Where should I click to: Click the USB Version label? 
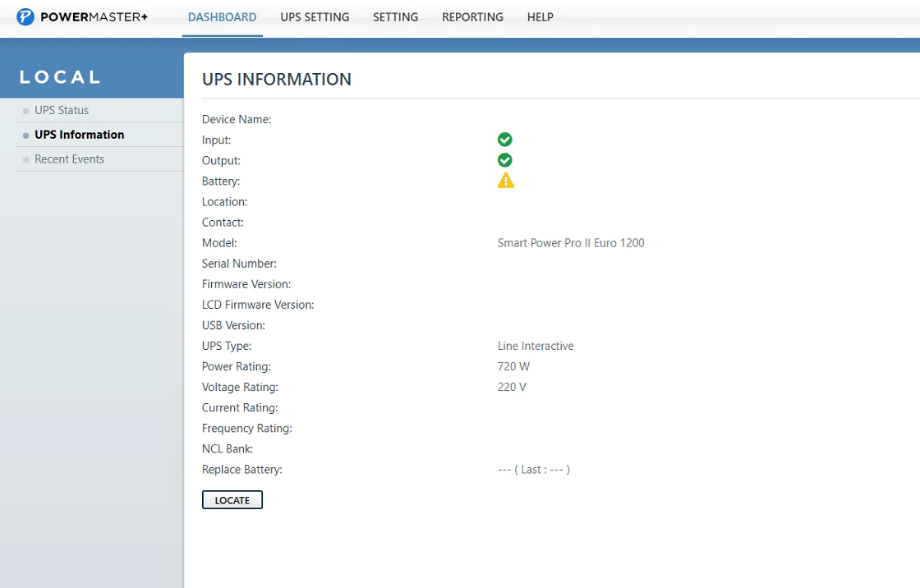(233, 325)
